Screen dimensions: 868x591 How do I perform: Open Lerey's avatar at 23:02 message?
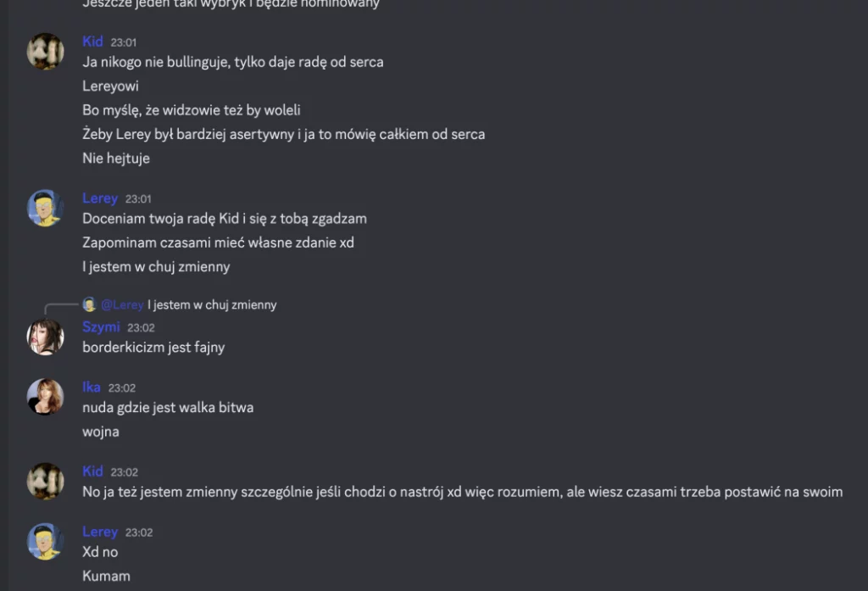[46, 541]
